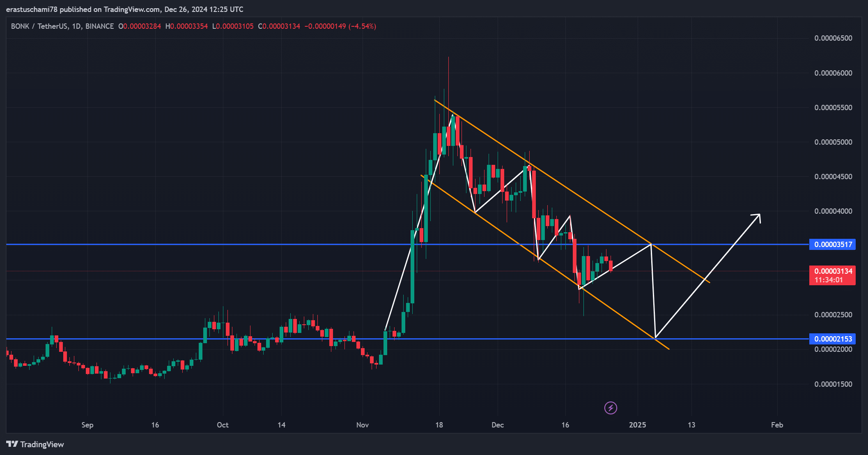Click the low value L0.00003105
This screenshot has height=455, width=868.
(233, 26)
